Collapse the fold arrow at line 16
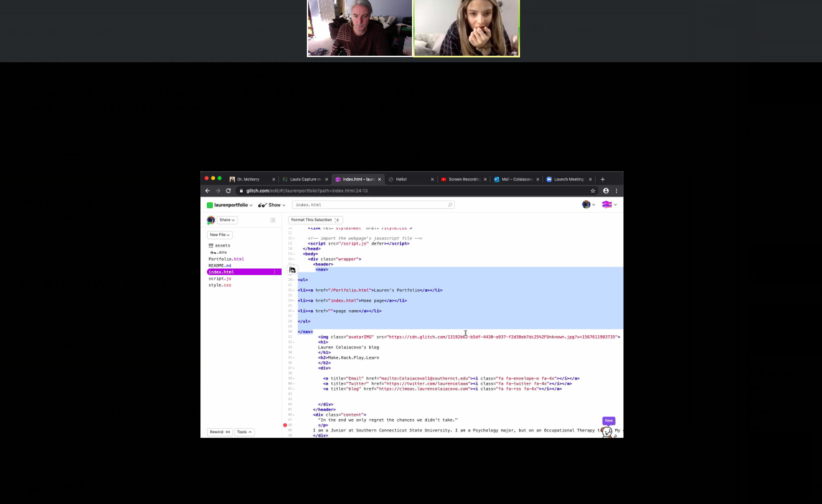Image resolution: width=822 pixels, height=504 pixels. click(x=294, y=259)
